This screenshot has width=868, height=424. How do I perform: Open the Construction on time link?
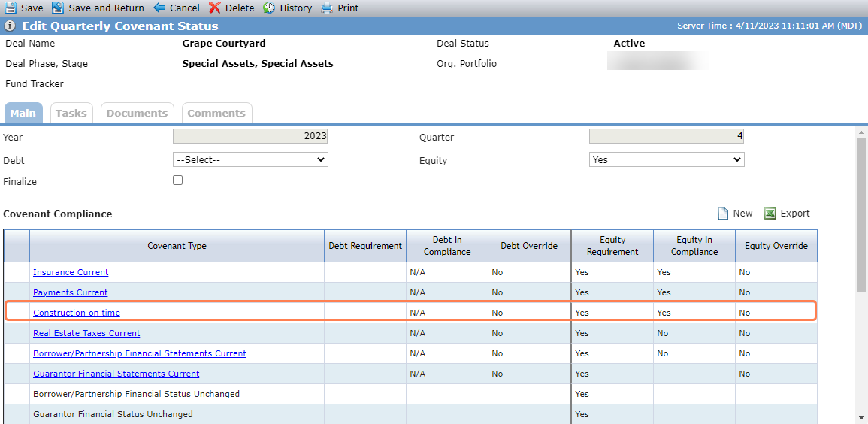(x=77, y=313)
